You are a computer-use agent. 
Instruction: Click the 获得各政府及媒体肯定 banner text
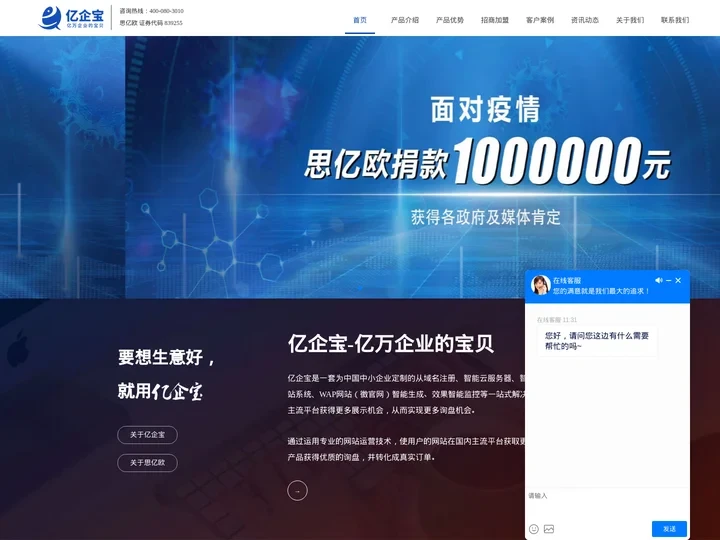[486, 218]
